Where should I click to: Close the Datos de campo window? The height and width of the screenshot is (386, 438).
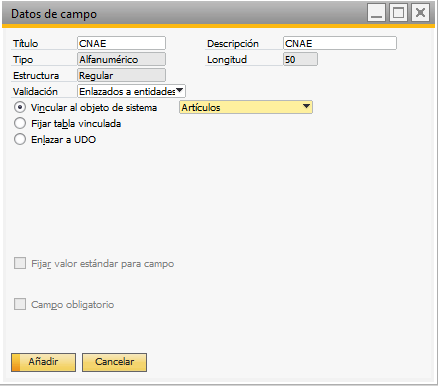[x=420, y=13]
